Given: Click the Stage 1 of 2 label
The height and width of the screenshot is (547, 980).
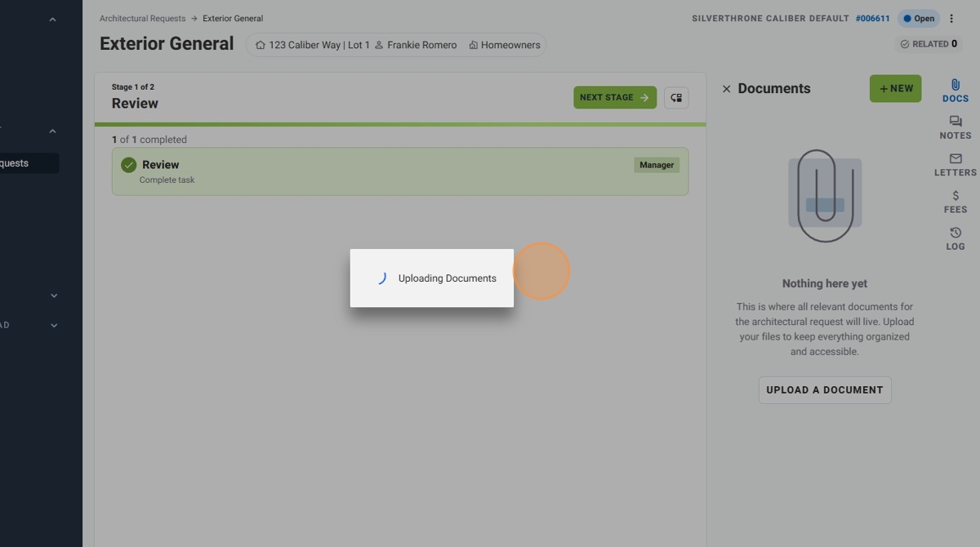Looking at the screenshot, I should [x=133, y=87].
